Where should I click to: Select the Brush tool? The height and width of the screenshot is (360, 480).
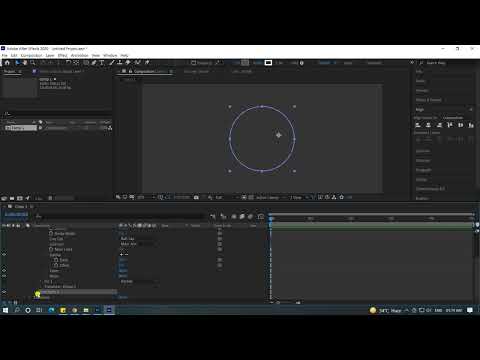coord(112,63)
